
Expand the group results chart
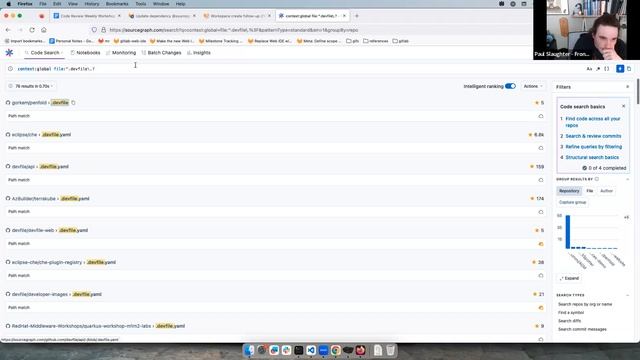(x=569, y=278)
